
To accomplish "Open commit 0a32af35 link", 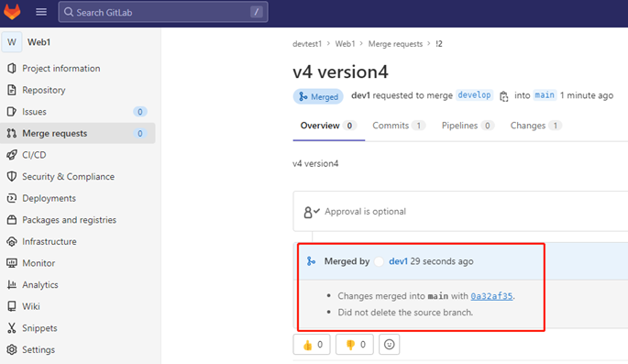I will 491,296.
